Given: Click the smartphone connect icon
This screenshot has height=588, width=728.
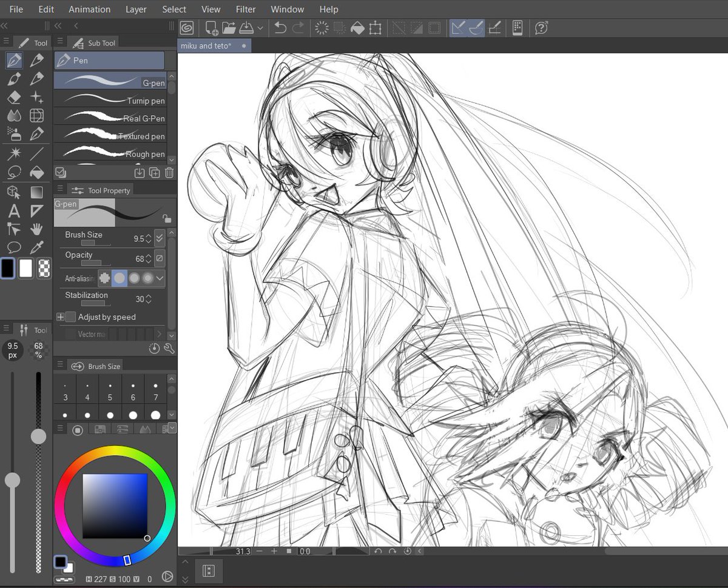Looking at the screenshot, I should pos(517,28).
